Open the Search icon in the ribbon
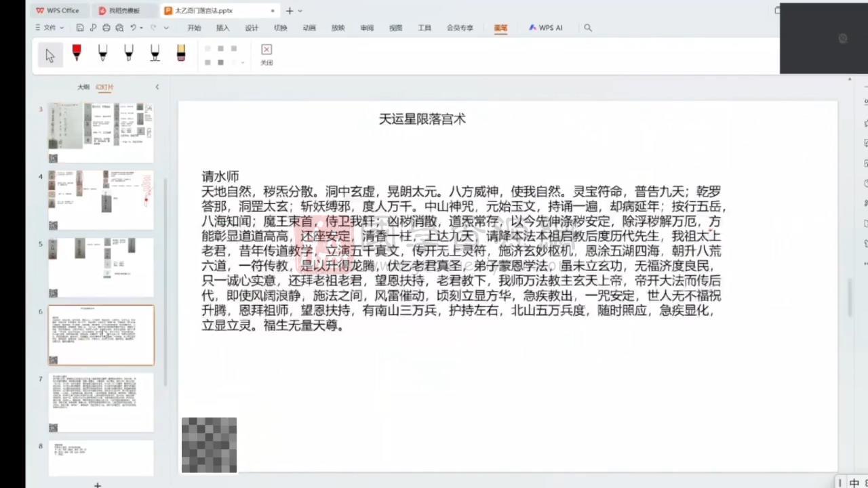 click(587, 28)
